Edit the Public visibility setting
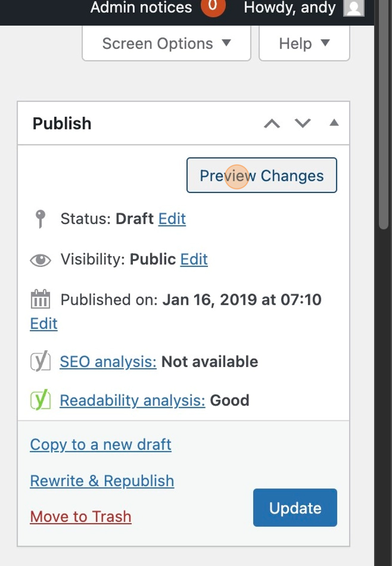392x566 pixels. pos(194,260)
